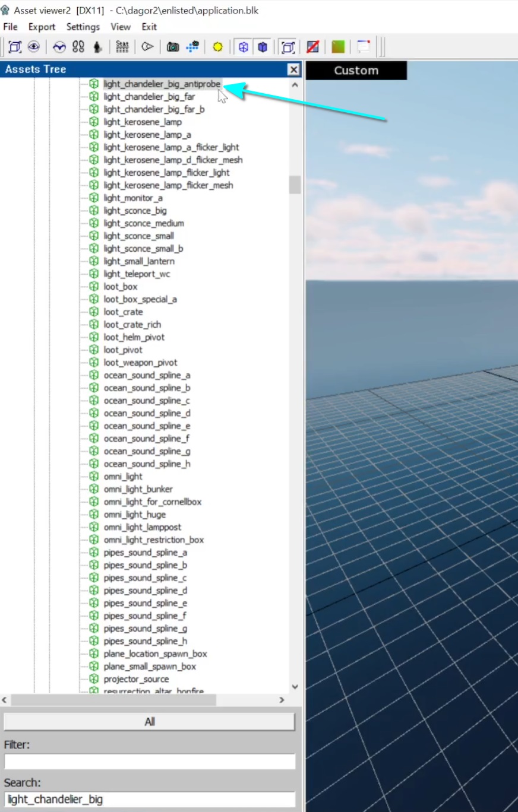
Task: Toggle the Custom viewport label
Action: coord(356,71)
